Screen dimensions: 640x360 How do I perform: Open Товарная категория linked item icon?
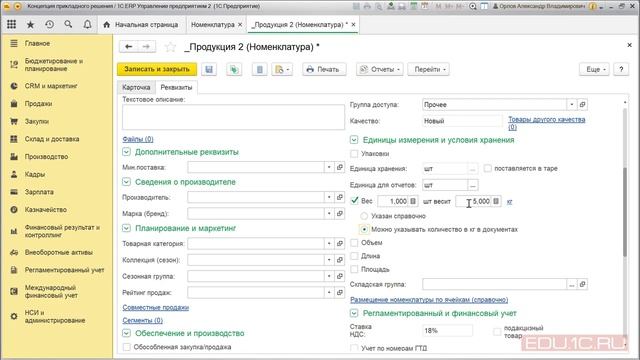(x=340, y=243)
